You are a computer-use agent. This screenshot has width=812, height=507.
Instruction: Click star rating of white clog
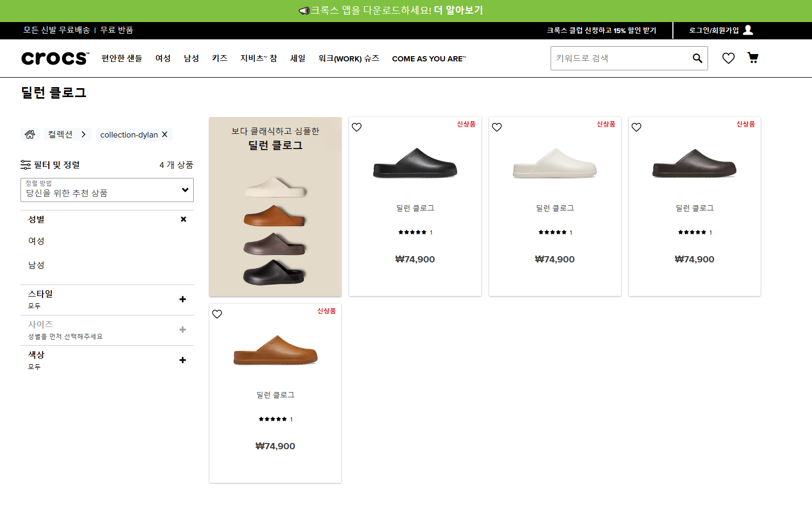coord(552,232)
